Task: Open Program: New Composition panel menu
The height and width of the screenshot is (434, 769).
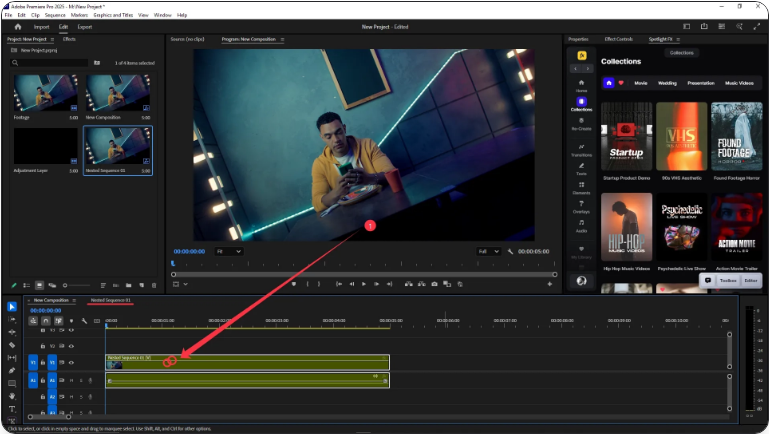Action: point(282,39)
